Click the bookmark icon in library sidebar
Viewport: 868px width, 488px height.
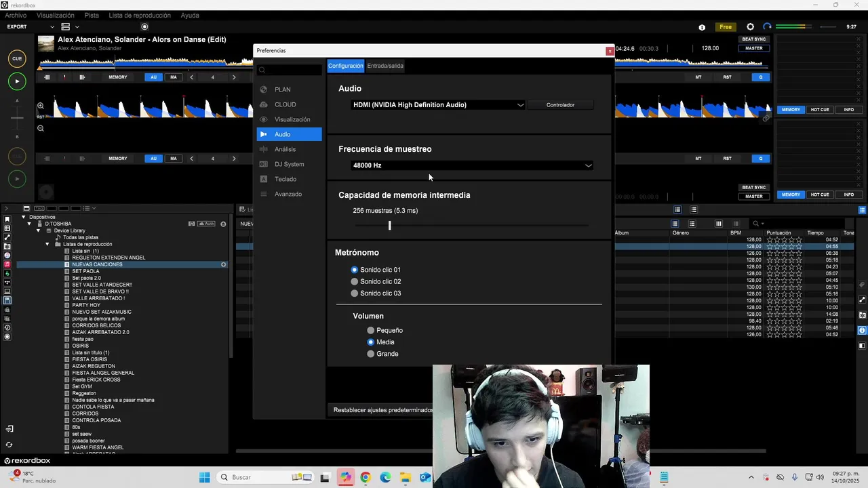coord(7,220)
